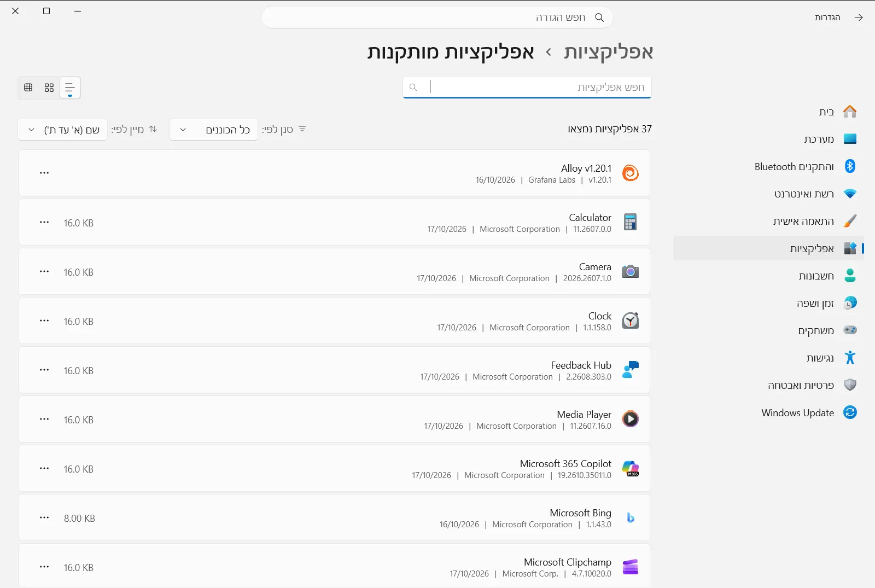Open זמן ושפה time and language settings
875x588 pixels.
pos(768,303)
